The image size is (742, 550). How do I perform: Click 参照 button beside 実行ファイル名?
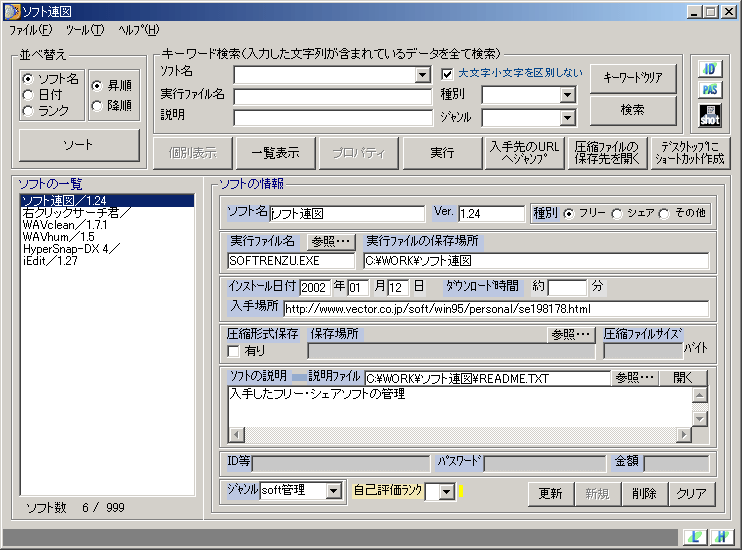click(330, 242)
